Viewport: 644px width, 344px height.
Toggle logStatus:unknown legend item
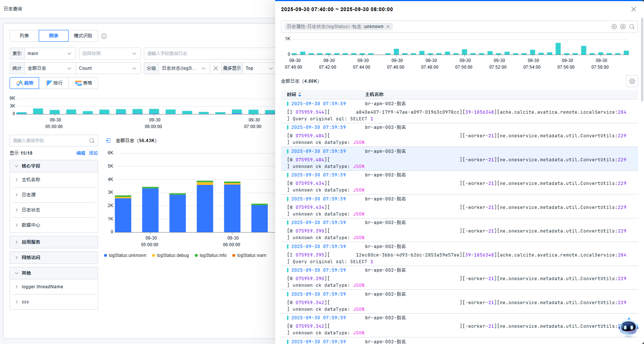coord(125,255)
